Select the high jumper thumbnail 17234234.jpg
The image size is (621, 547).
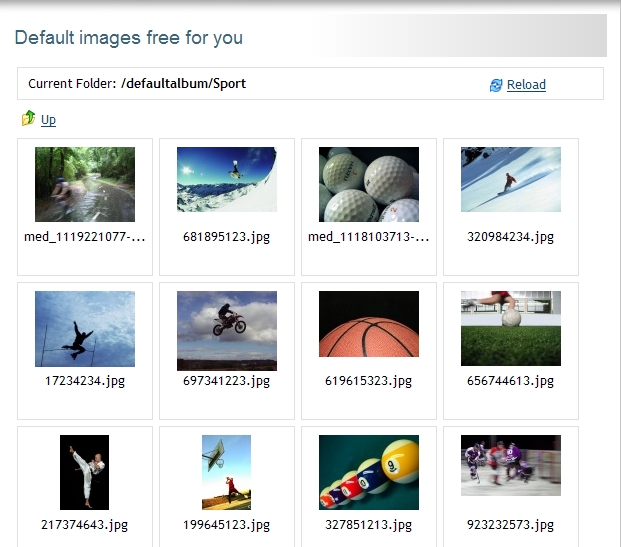point(85,329)
